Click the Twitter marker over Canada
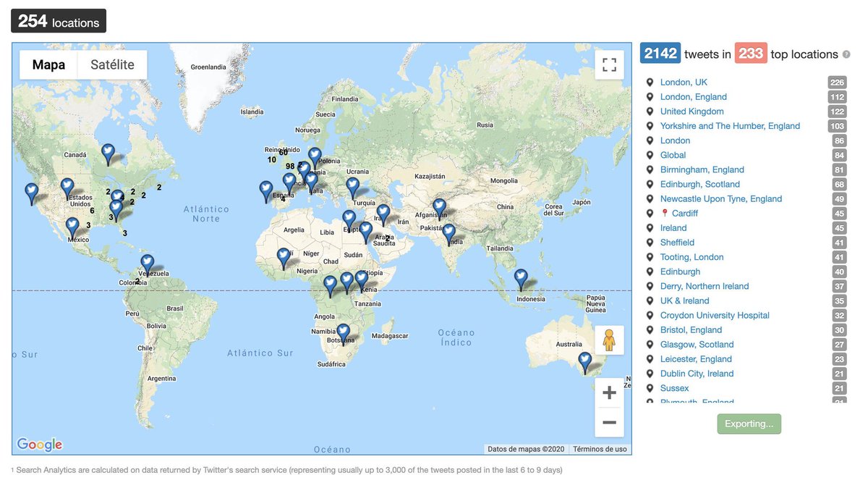The width and height of the screenshot is (868, 488). tap(108, 153)
